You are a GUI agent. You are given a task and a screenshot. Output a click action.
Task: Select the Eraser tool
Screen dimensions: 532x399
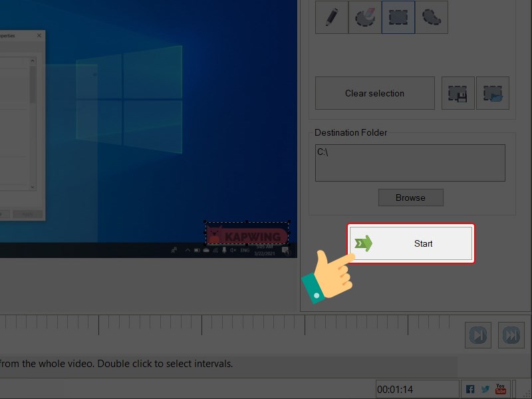(x=364, y=17)
